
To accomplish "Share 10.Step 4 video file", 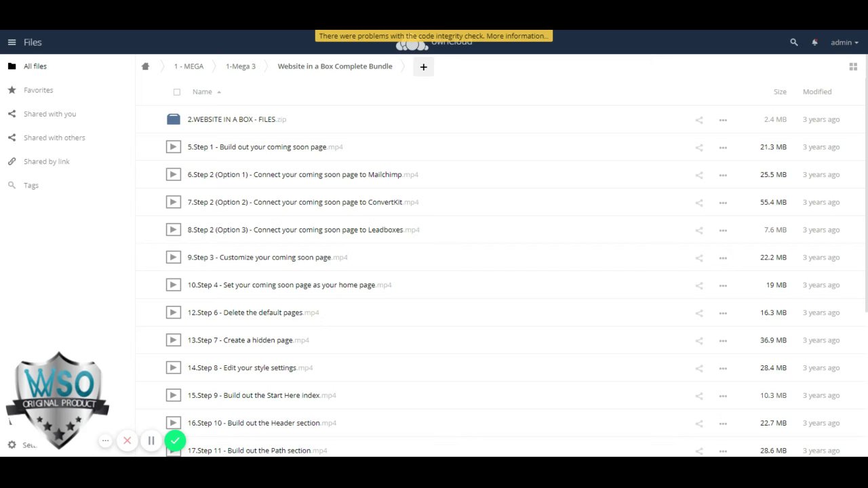I will 698,286.
